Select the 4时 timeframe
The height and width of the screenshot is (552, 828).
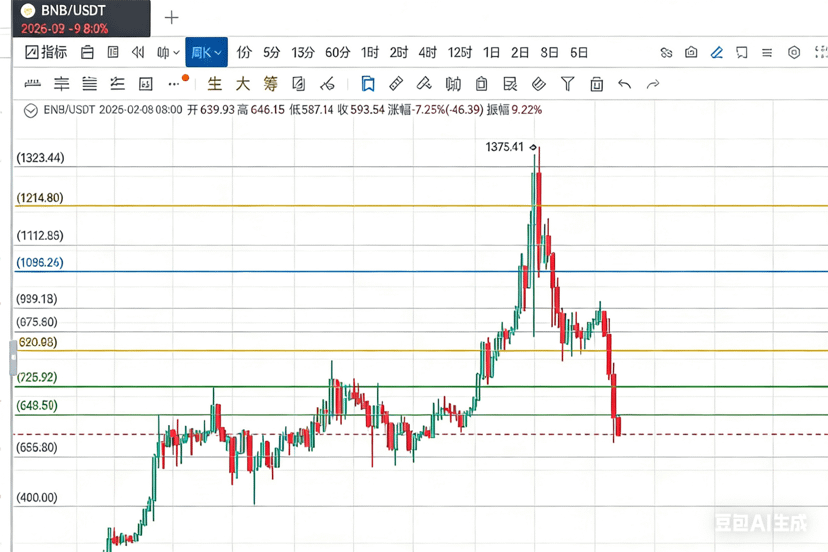click(x=428, y=52)
